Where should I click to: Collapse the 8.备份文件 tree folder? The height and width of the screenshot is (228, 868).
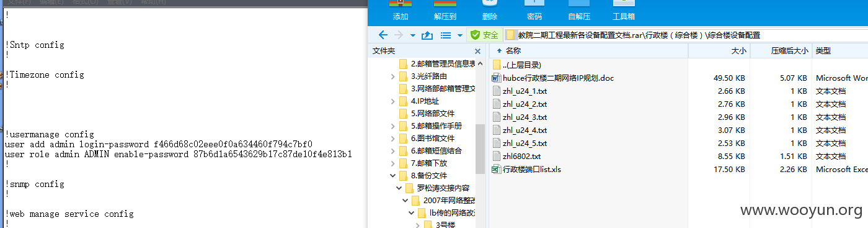point(392,175)
